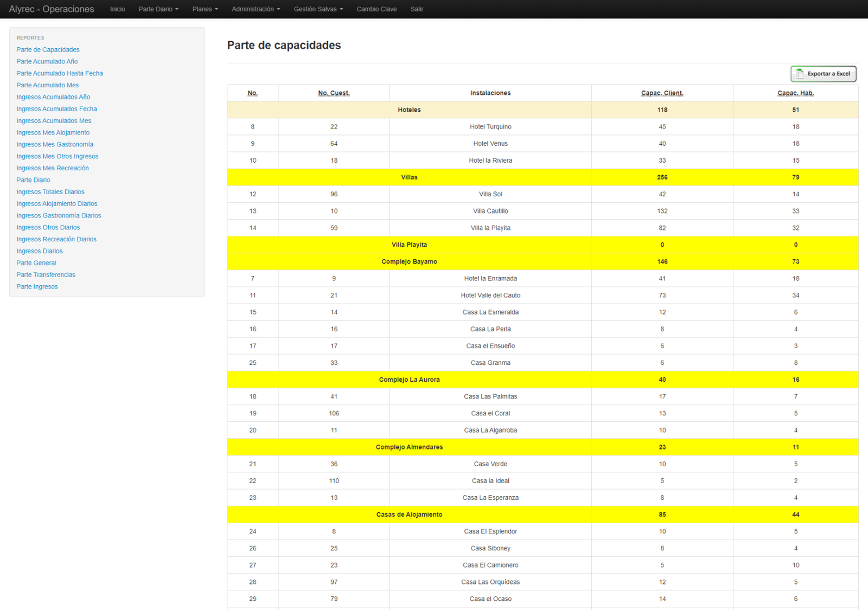Open Ingresos Mes Alojamiento report
Viewport: 868px width, 610px height.
tap(53, 132)
